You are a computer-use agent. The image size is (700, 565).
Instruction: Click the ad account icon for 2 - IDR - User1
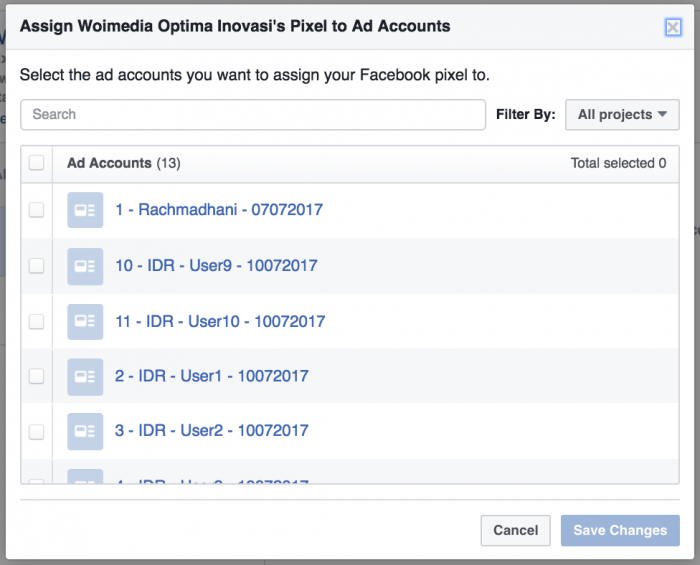tap(85, 376)
